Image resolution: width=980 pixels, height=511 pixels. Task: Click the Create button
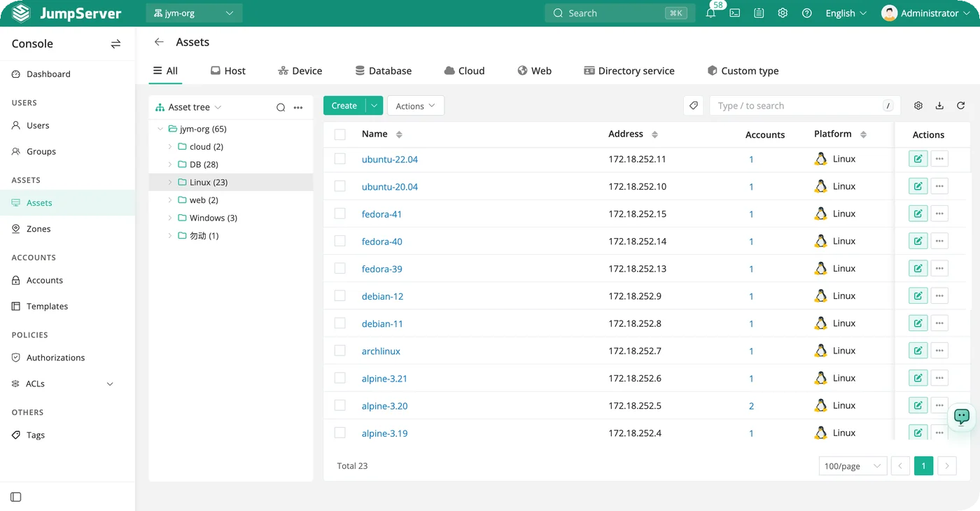coord(344,106)
